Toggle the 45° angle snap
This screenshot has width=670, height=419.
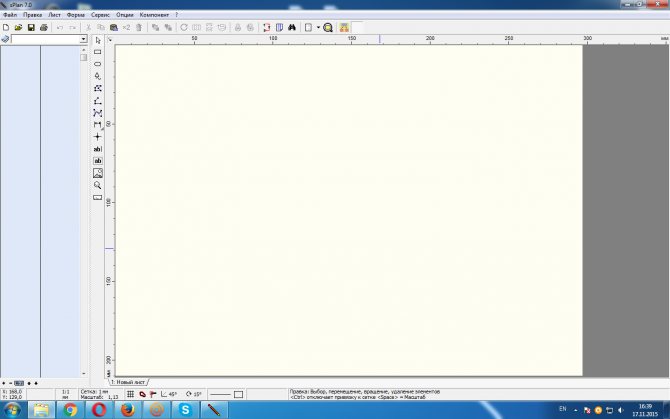pyautogui.click(x=169, y=394)
